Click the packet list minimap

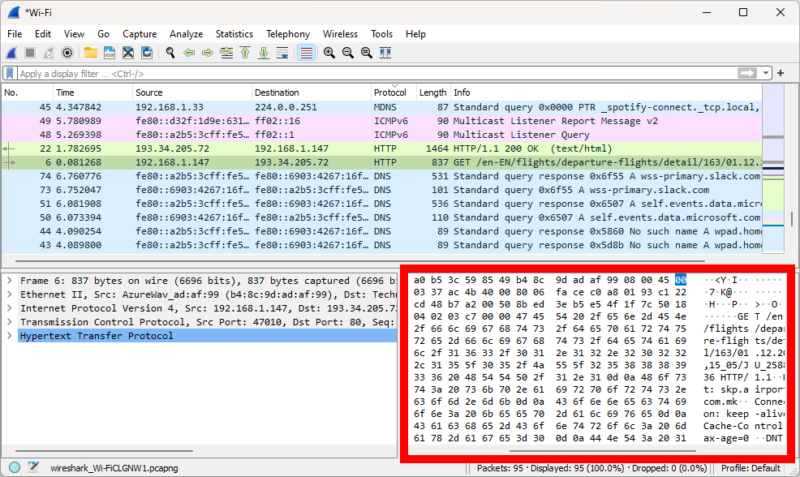773,168
